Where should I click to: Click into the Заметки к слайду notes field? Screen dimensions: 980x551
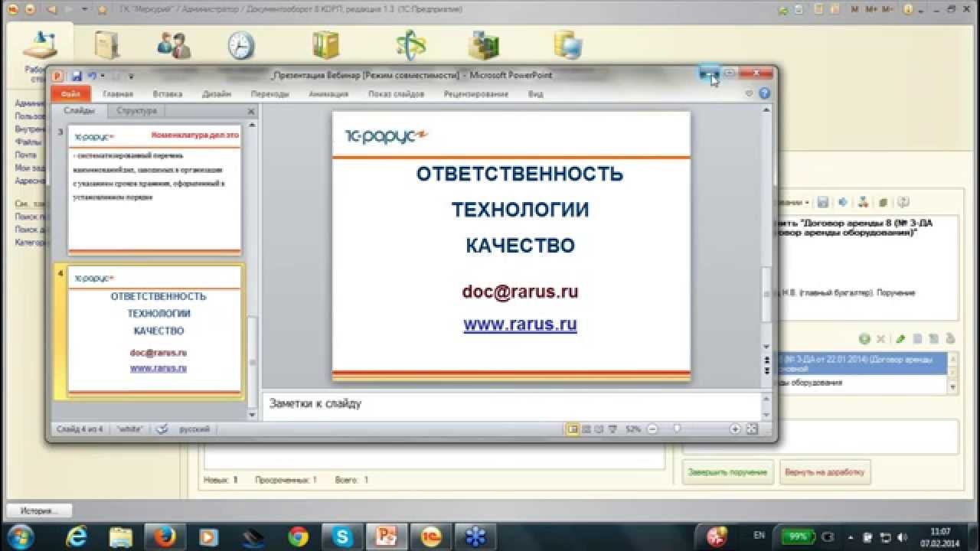click(511, 404)
